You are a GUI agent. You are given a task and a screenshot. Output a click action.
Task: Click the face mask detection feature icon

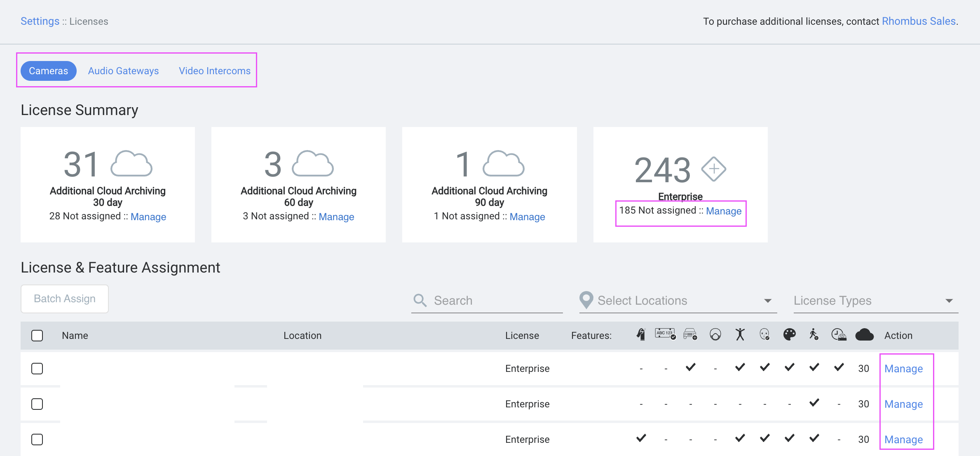point(715,334)
